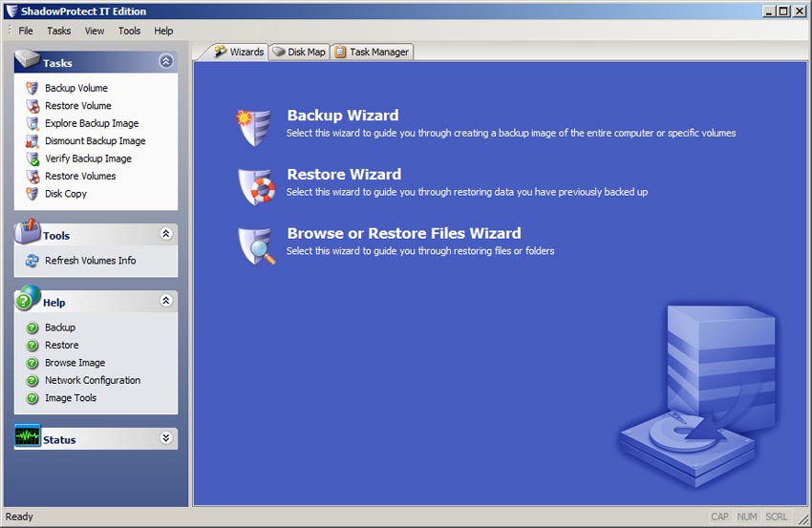Click the Restore Wizard lifebuoy shield icon

click(256, 186)
